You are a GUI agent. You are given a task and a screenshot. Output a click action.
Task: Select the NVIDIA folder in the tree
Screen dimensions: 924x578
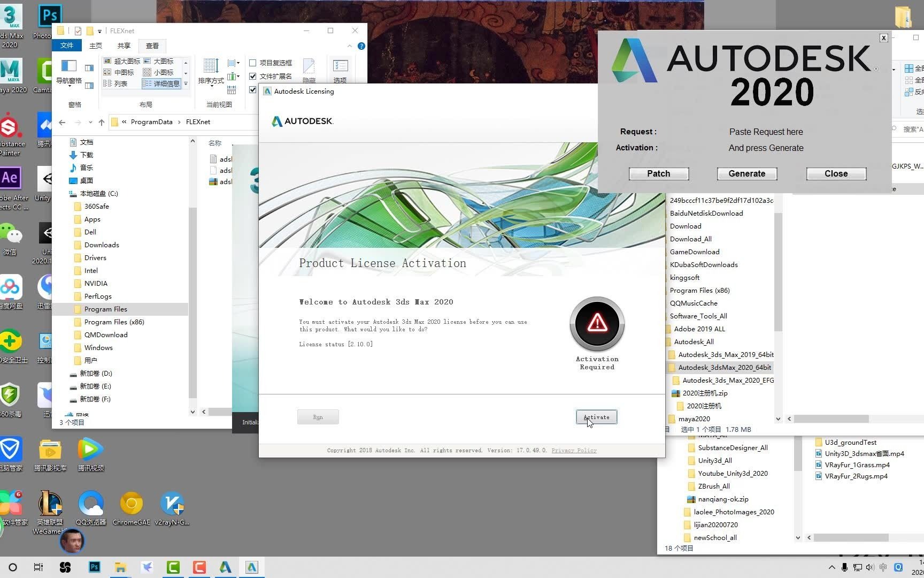click(96, 283)
